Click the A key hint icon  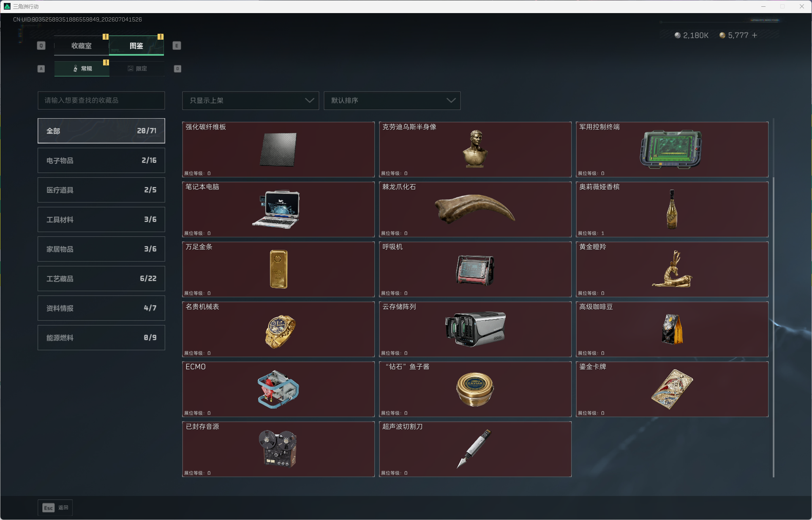click(x=41, y=69)
